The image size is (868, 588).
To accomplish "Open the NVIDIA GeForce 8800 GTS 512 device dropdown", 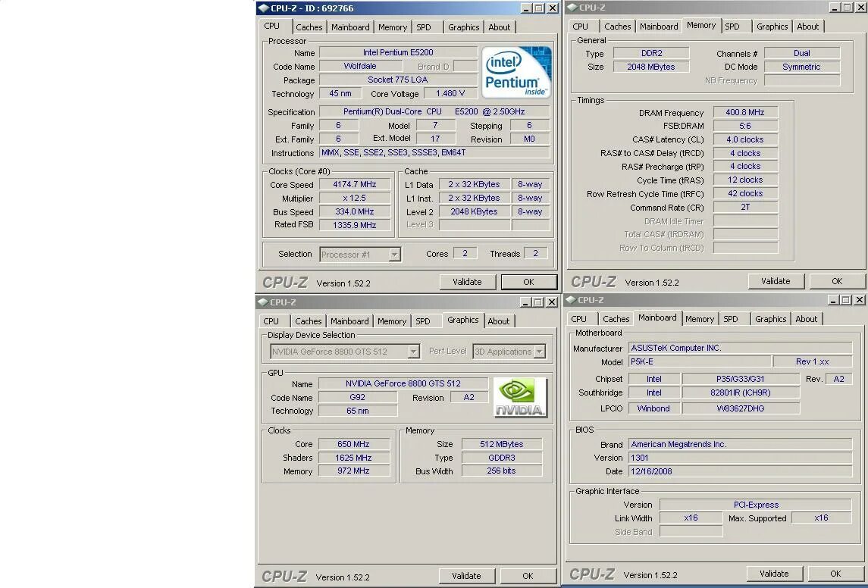I will [413, 352].
